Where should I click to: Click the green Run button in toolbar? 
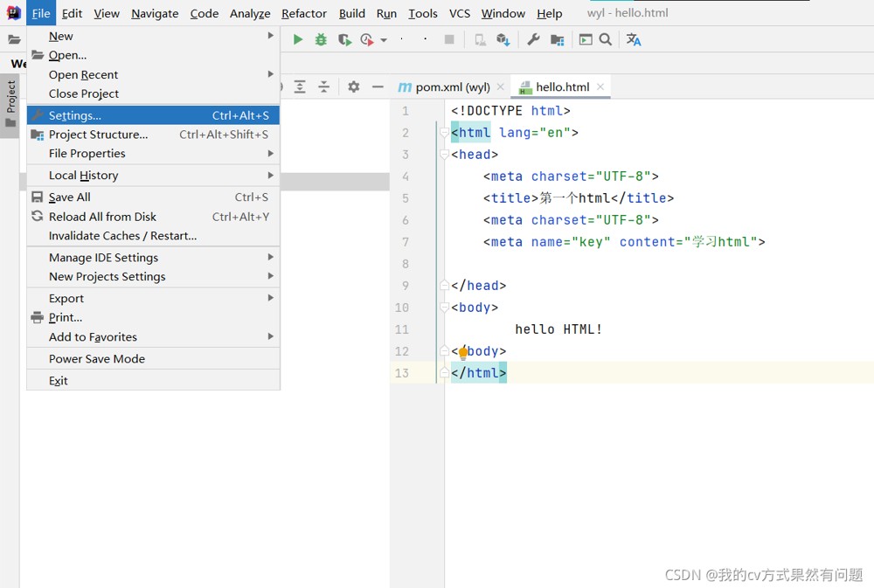tap(298, 39)
